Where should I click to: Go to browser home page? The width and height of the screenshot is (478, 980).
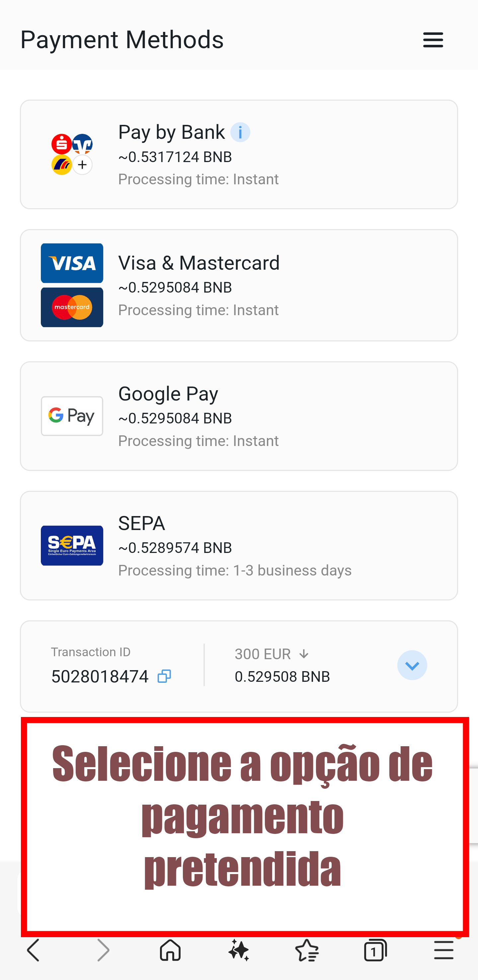[170, 950]
